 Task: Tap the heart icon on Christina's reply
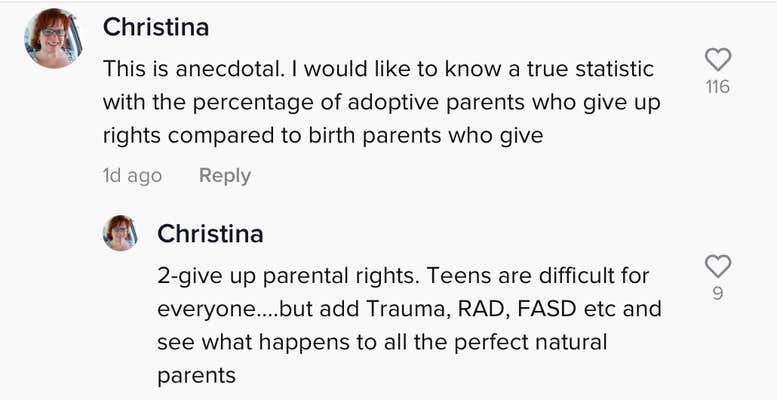[718, 266]
